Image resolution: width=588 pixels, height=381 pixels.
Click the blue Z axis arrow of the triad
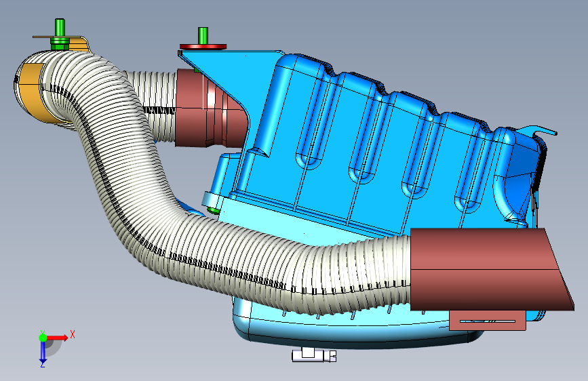pos(43,353)
